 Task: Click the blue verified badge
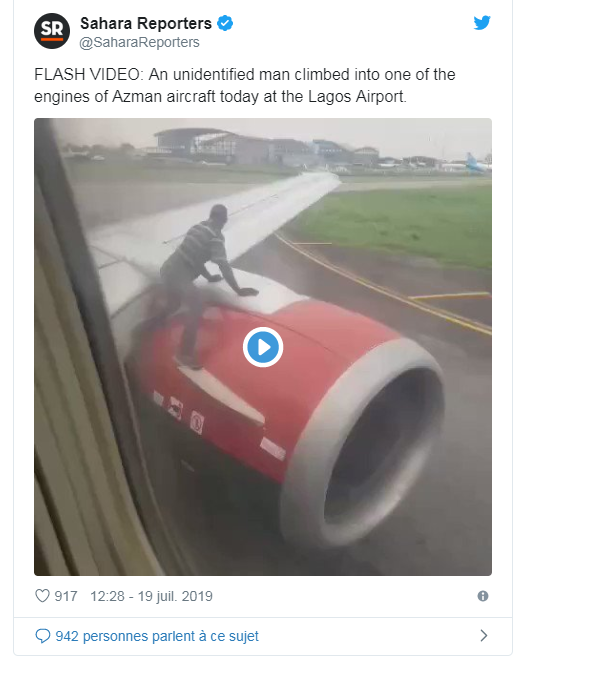(x=225, y=23)
